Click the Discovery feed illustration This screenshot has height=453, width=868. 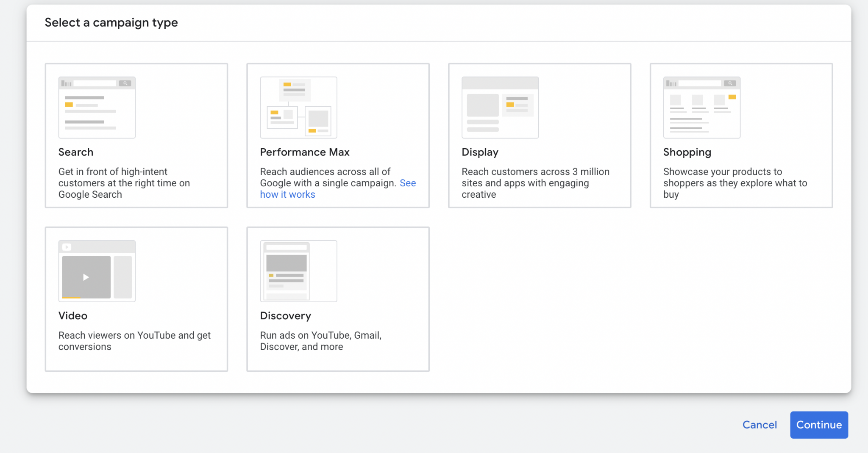click(298, 271)
